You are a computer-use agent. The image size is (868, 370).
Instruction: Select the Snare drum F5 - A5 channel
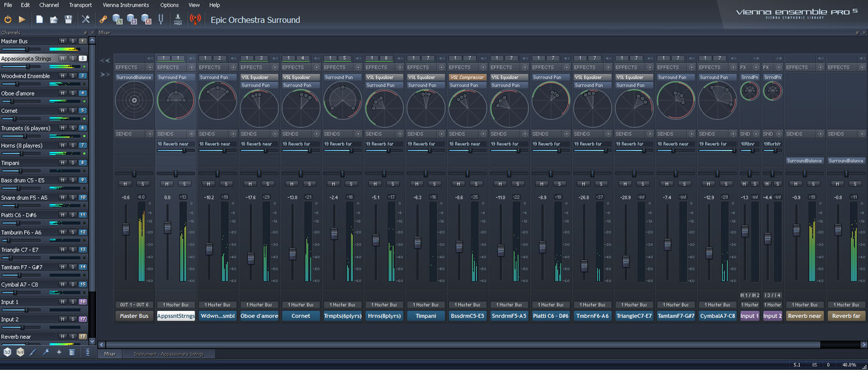point(28,197)
